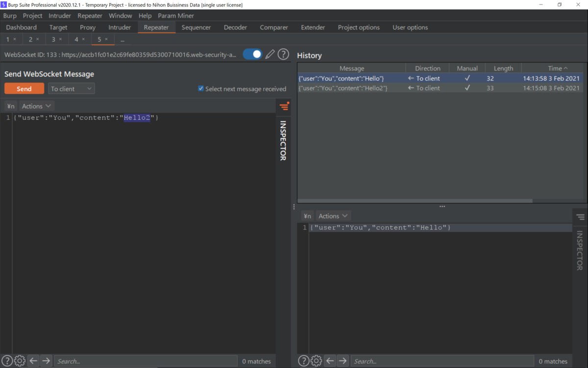Open the Param Miner menu
Image resolution: width=588 pixels, height=368 pixels.
176,16
